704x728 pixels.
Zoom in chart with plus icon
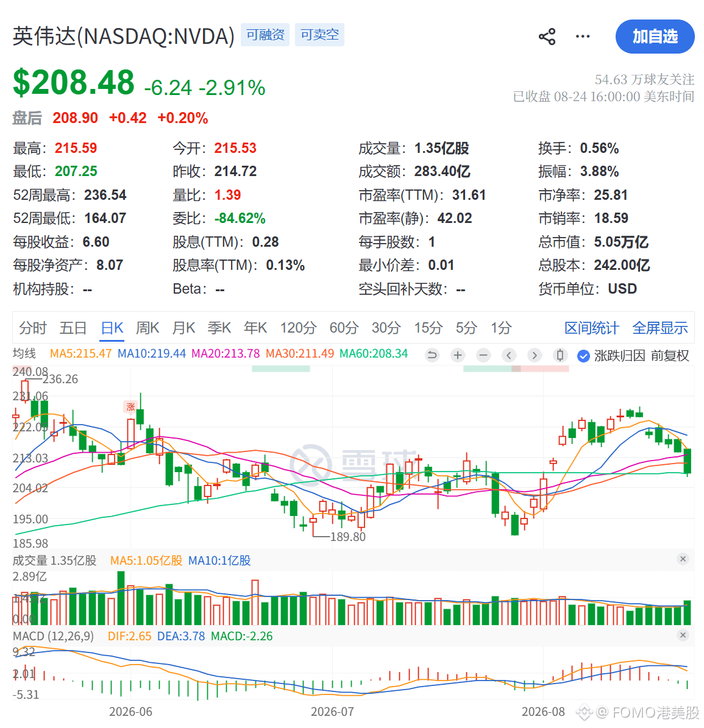point(457,355)
